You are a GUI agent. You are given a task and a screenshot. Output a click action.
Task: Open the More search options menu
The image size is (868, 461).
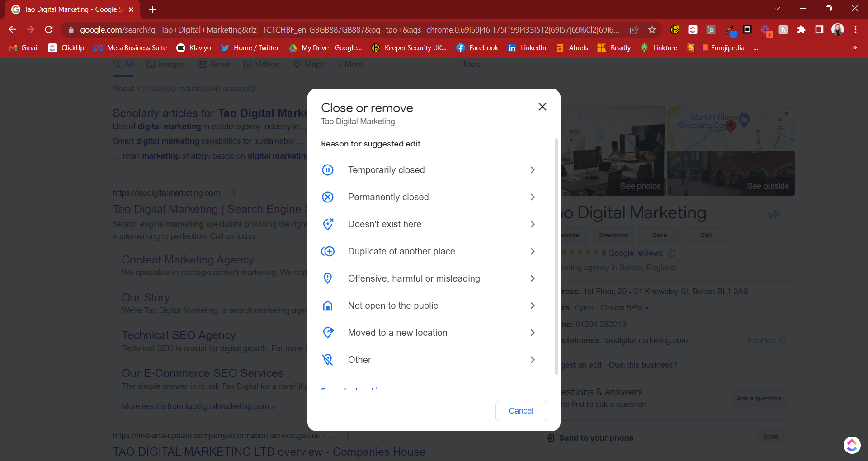tap(350, 64)
